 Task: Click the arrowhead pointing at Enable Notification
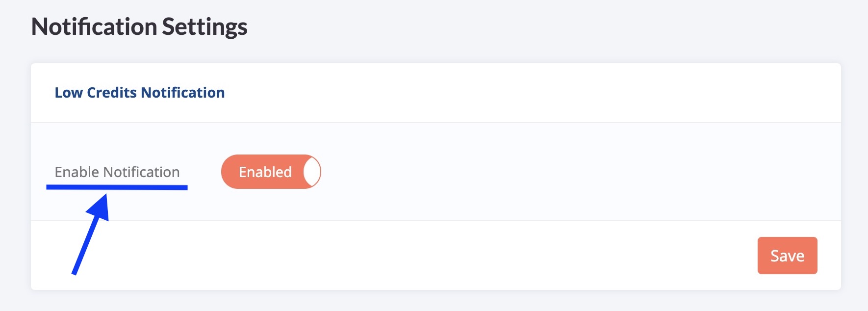[x=100, y=207]
